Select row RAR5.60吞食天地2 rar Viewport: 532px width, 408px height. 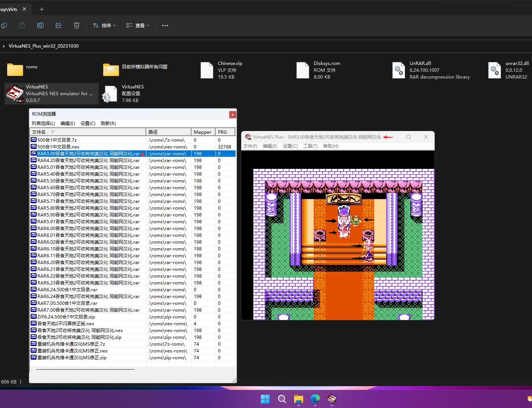coord(133,187)
